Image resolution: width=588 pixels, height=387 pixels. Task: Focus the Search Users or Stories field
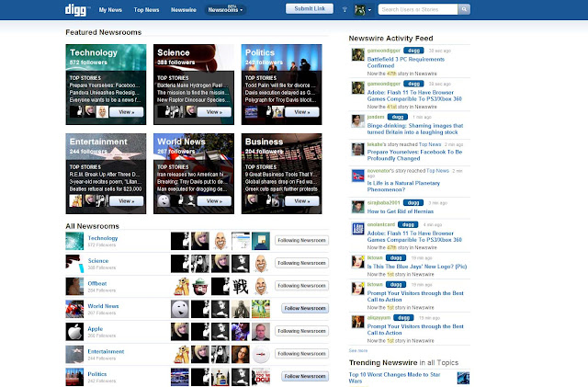418,9
